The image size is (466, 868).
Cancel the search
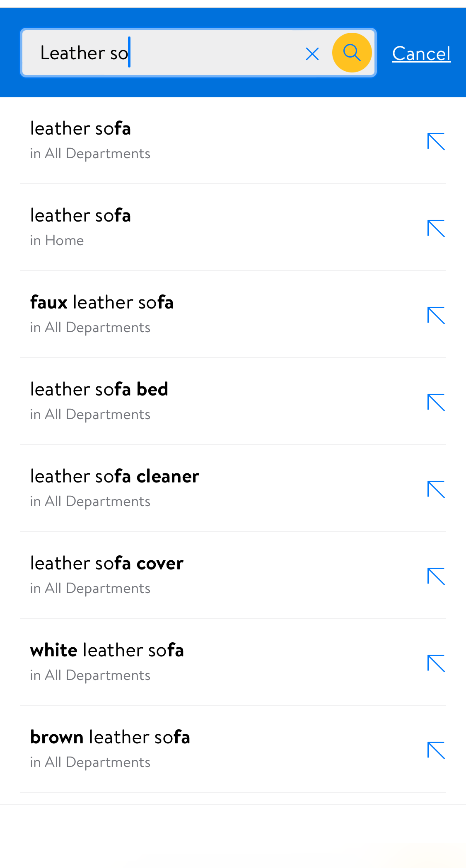tap(421, 53)
